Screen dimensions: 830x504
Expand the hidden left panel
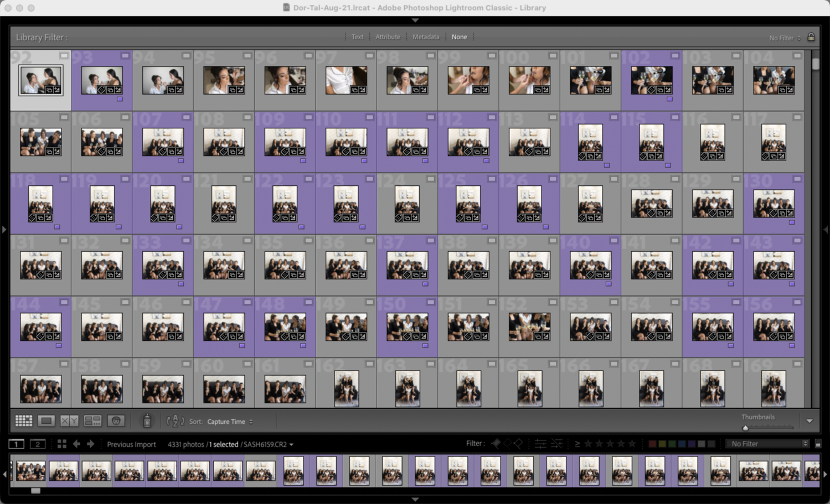pyautogui.click(x=4, y=229)
